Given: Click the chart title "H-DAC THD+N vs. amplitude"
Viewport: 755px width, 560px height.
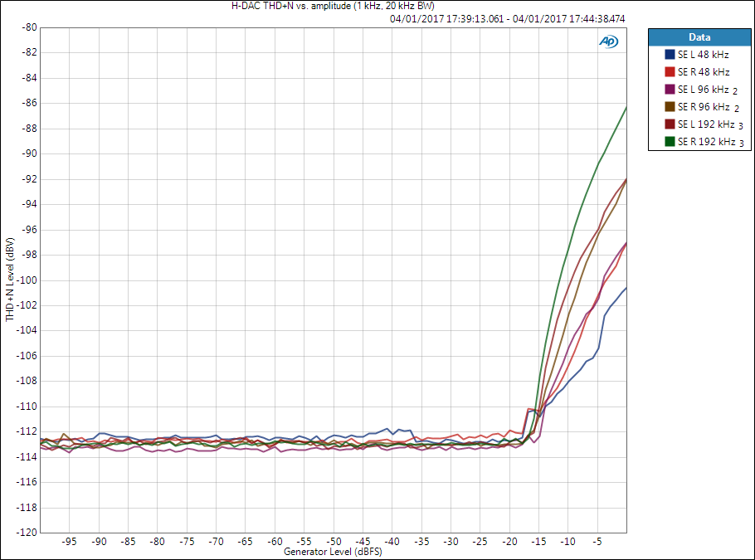Looking at the screenshot, I should coord(333,6).
